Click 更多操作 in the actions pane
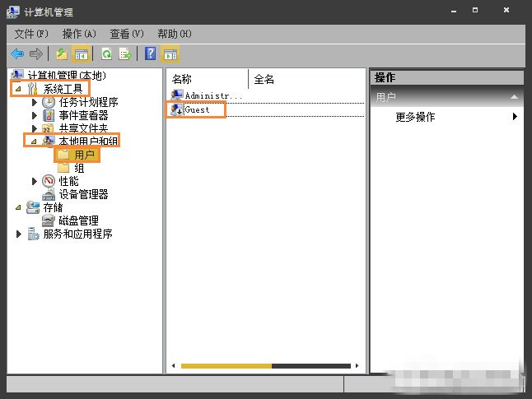The height and width of the screenshot is (399, 532). point(415,117)
